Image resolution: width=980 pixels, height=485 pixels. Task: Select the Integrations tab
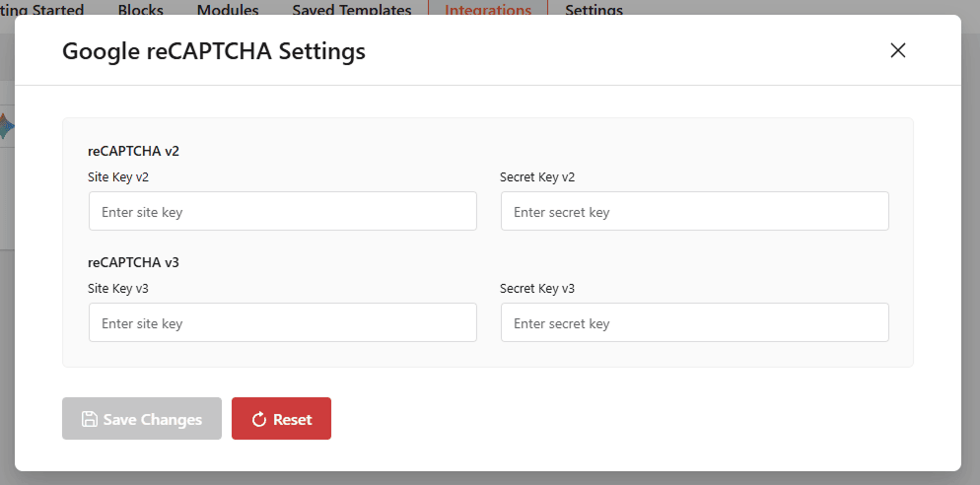[488, 10]
